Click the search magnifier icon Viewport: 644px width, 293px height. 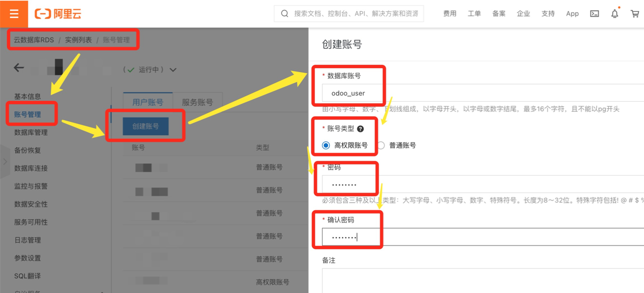pos(284,13)
